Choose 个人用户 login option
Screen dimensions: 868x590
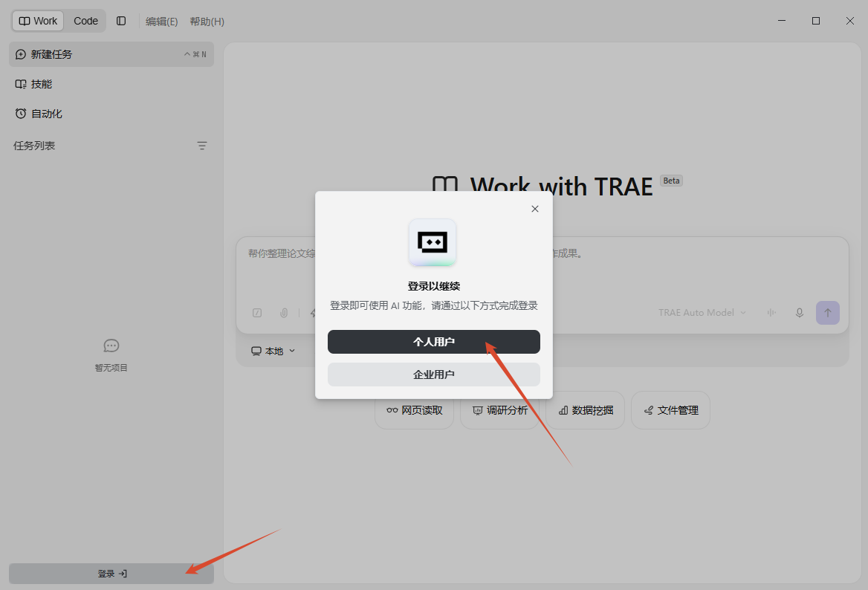434,342
